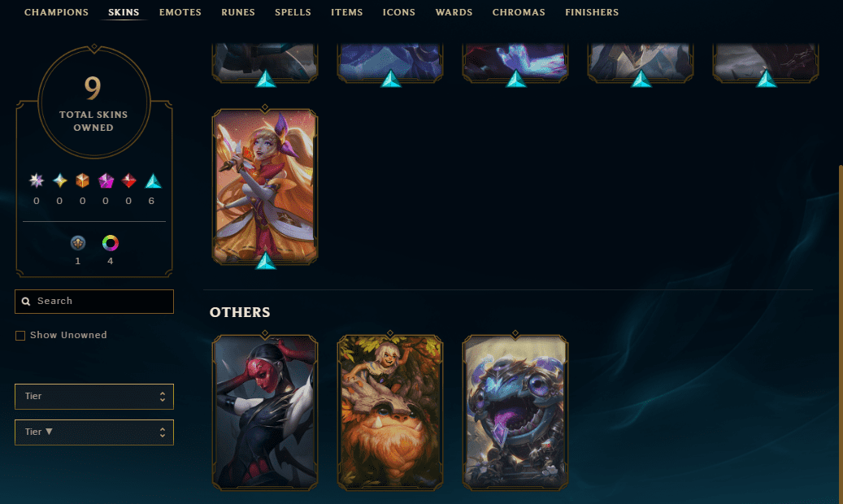Open the Chromas tab

pos(519,12)
